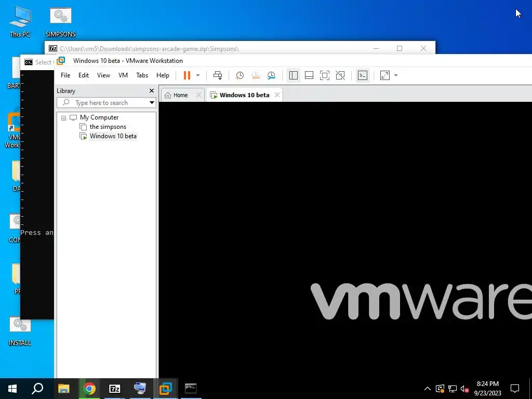The image size is (532, 399).
Task: Open the clock showing 8:24 PM
Action: (487, 389)
